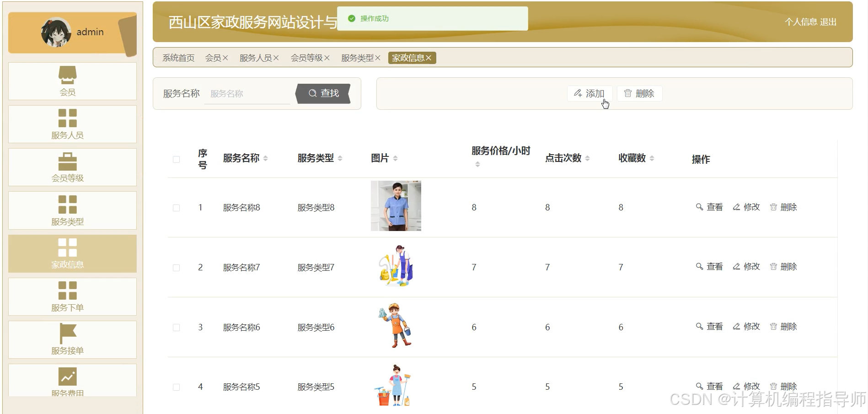Open the 服务名称8 uniform photo thumbnail
Viewport: 868px width, 414px height.
[x=396, y=206]
